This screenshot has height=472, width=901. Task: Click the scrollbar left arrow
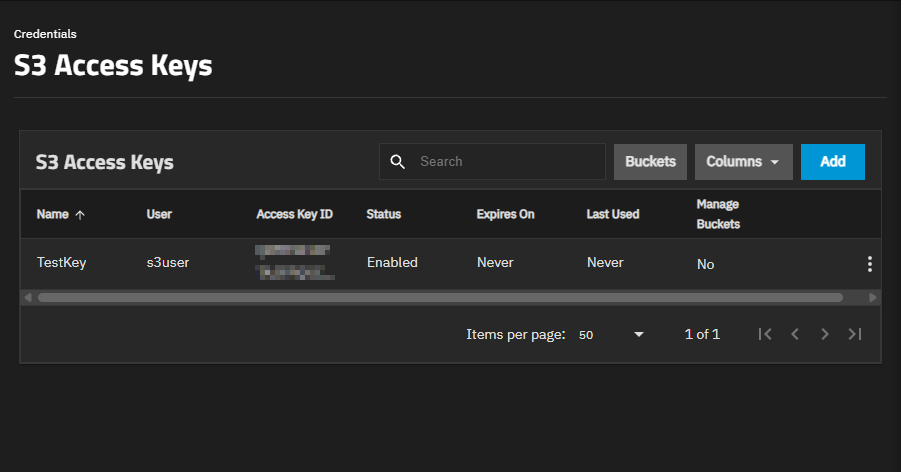coord(28,297)
